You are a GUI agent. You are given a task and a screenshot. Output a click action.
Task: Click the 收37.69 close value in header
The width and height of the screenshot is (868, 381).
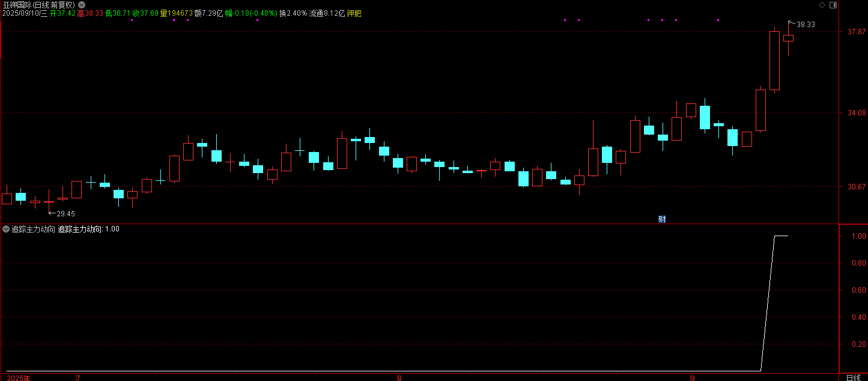point(145,13)
